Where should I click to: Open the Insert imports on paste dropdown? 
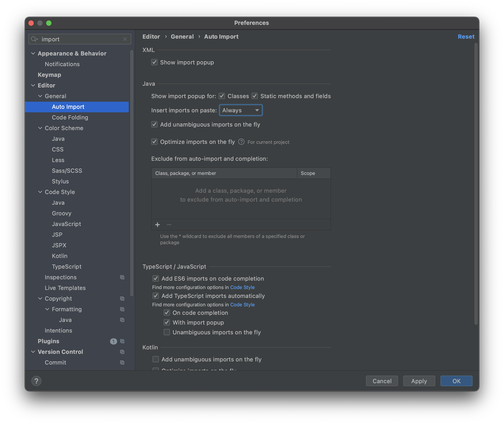(240, 110)
